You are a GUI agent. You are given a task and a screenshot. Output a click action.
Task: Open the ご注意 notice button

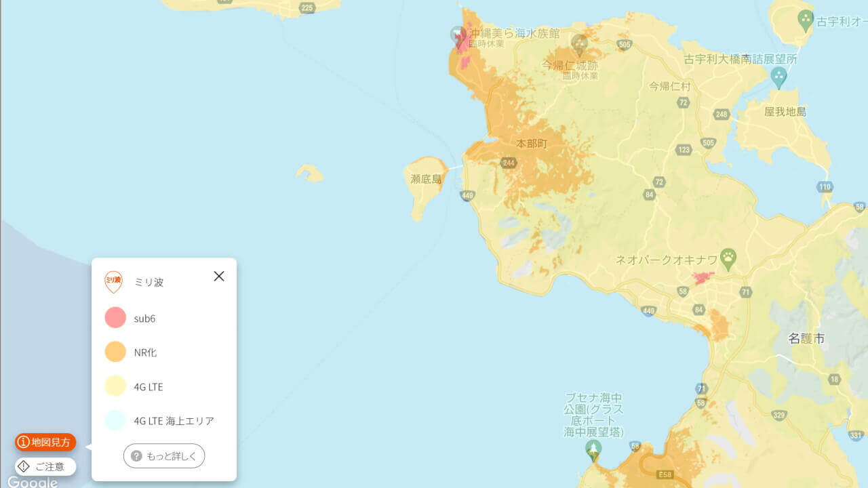[45, 466]
